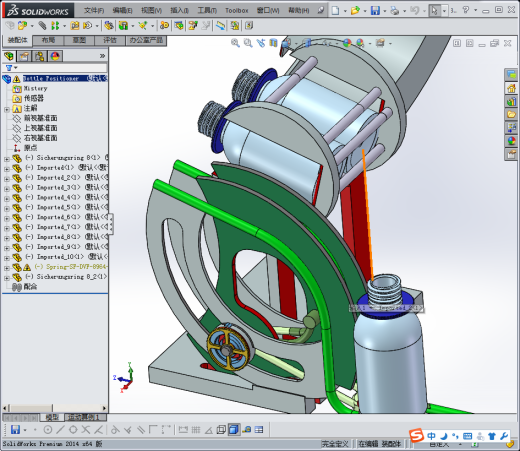Switch to the PropertyManager panel icon

(x=24, y=56)
